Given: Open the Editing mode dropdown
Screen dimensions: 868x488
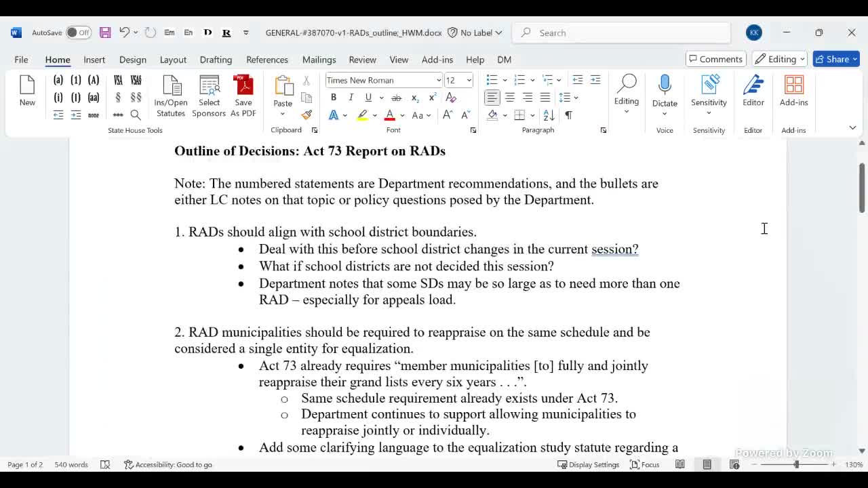Looking at the screenshot, I should click(781, 59).
